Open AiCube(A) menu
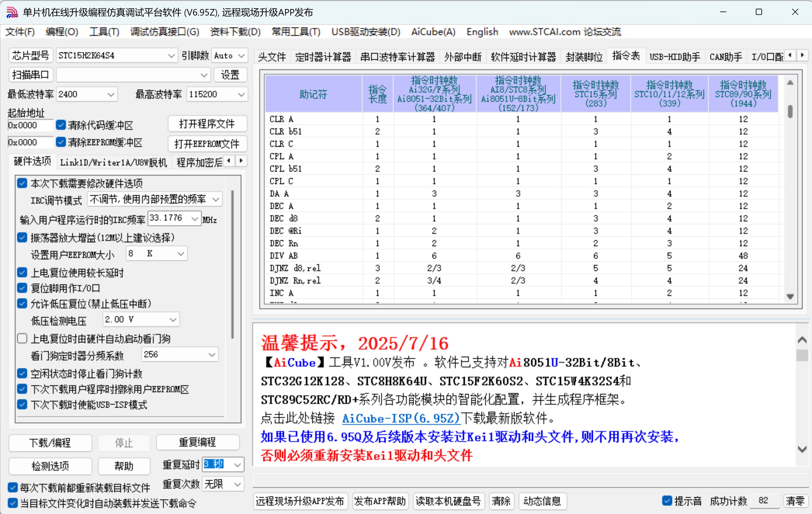The height and width of the screenshot is (514, 812). (x=433, y=32)
